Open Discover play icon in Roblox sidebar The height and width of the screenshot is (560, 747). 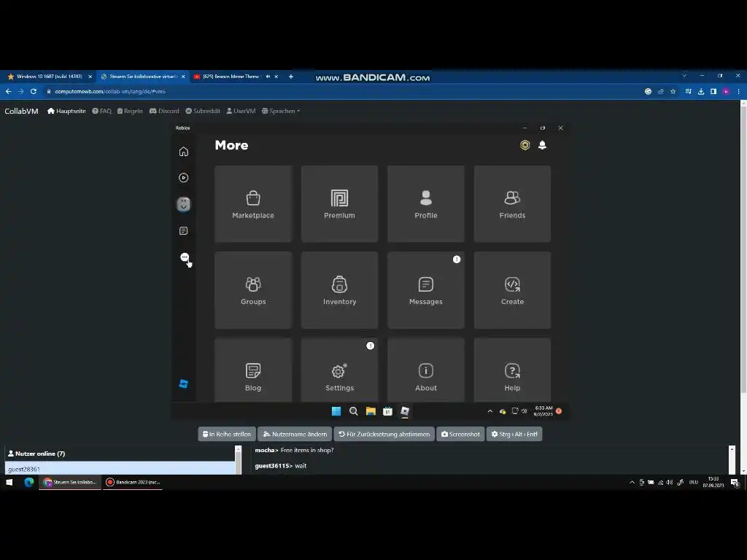coord(183,178)
